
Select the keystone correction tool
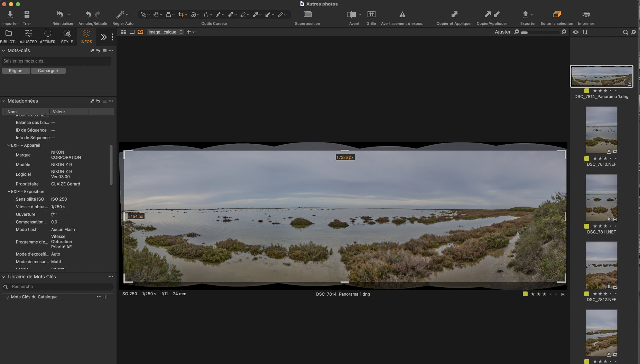click(206, 15)
